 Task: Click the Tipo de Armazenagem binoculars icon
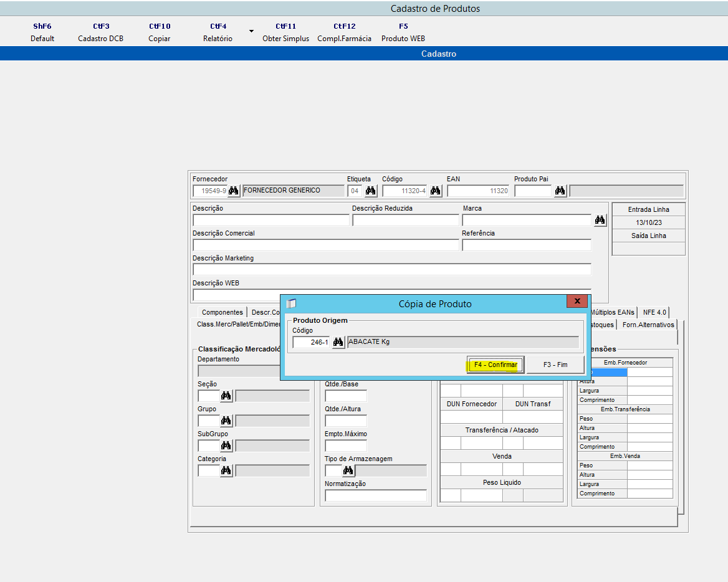(x=349, y=470)
